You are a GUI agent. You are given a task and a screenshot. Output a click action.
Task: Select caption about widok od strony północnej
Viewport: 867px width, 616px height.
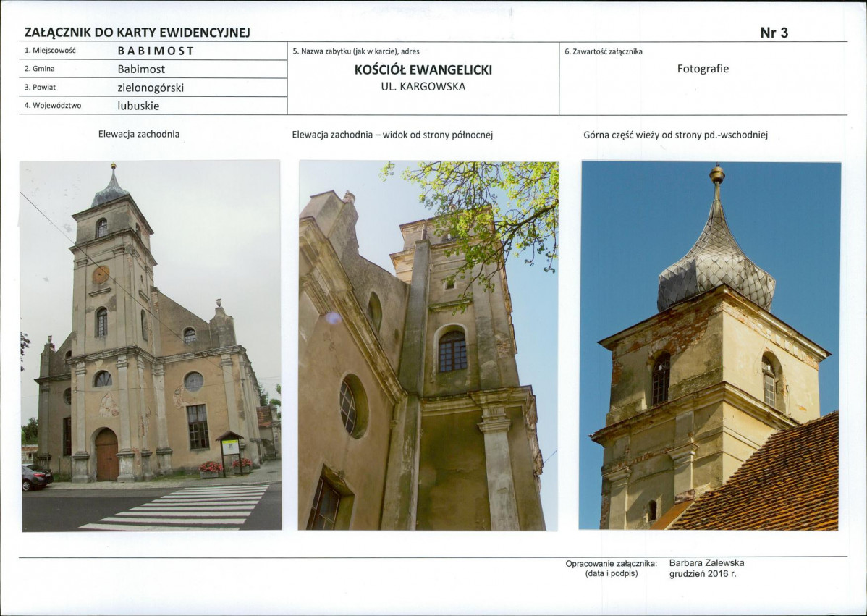(x=392, y=135)
